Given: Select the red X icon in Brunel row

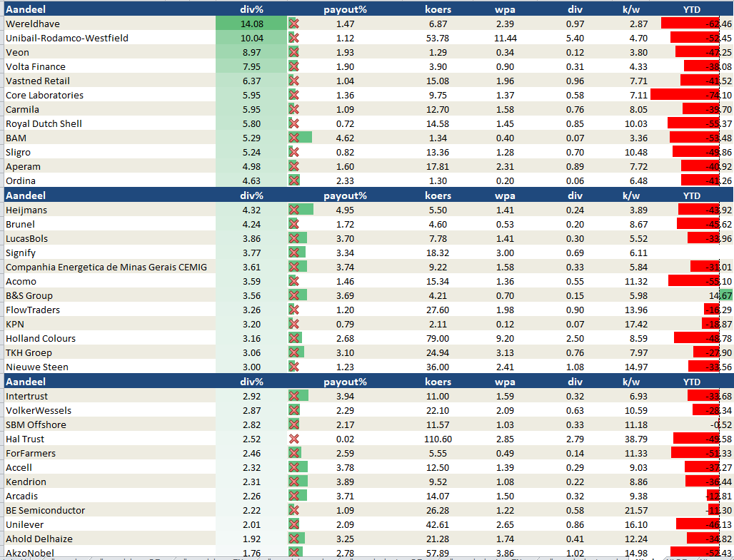Looking at the screenshot, I should coord(294,224).
